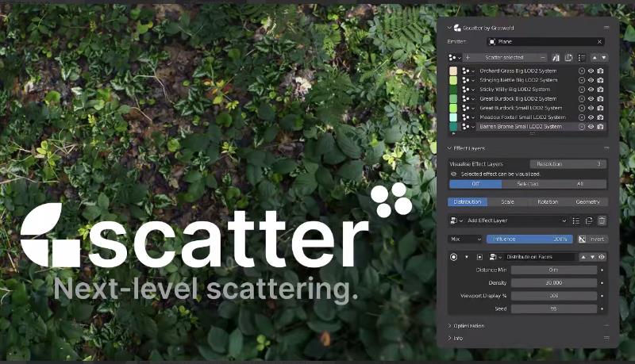Click drag handle dots of Scatter panel header
The width and height of the screenshot is (635, 364).
click(606, 28)
